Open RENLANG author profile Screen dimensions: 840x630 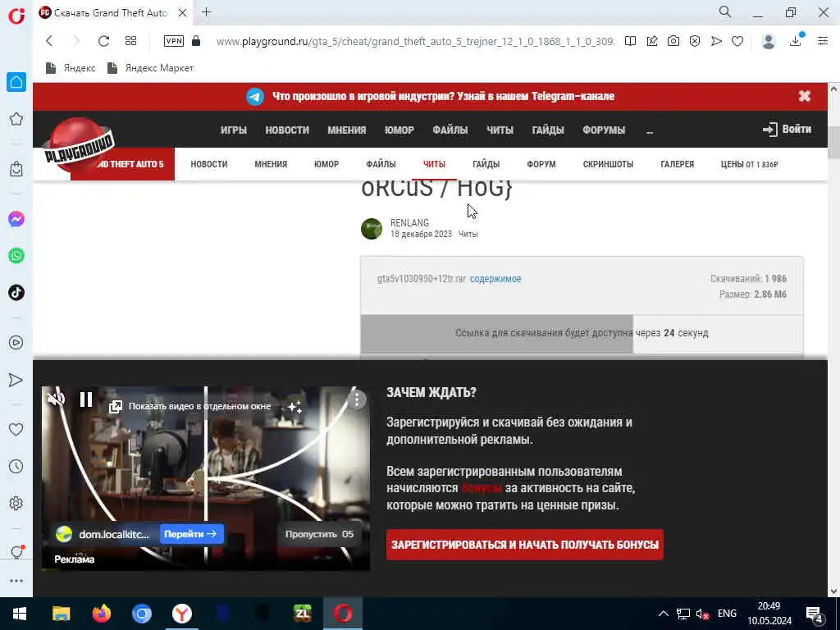(409, 223)
